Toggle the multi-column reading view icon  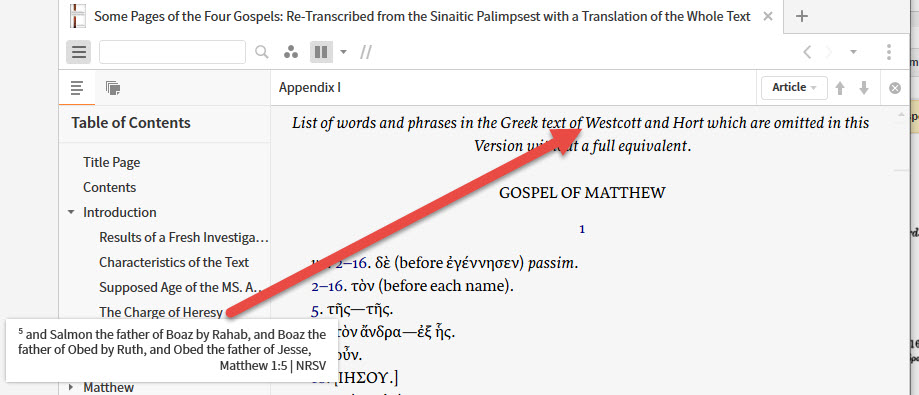pos(321,52)
